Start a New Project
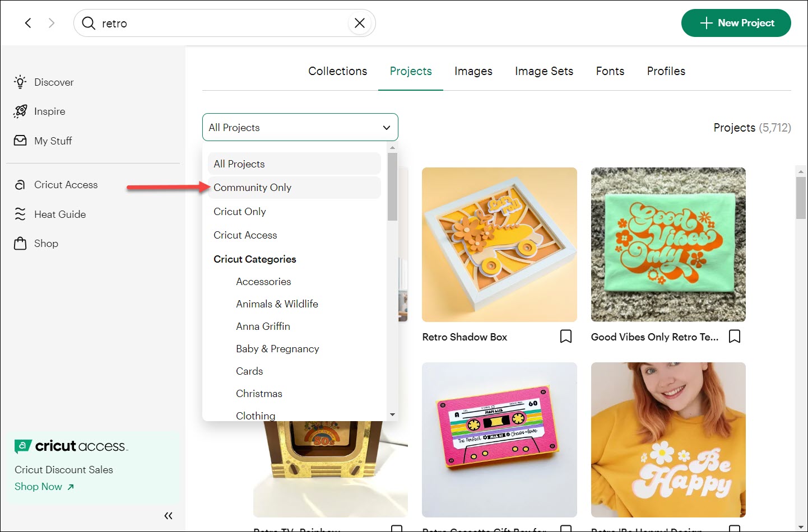This screenshot has width=808, height=532. coord(736,23)
